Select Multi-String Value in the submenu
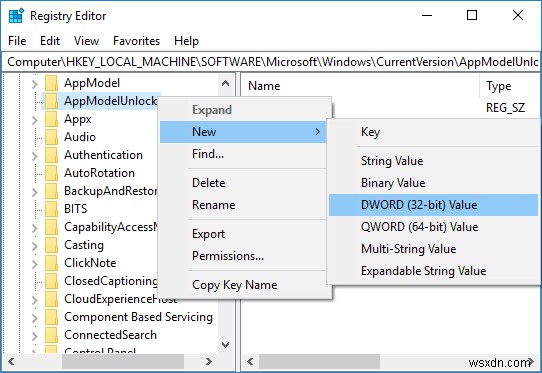The image size is (542, 373). tap(433, 249)
